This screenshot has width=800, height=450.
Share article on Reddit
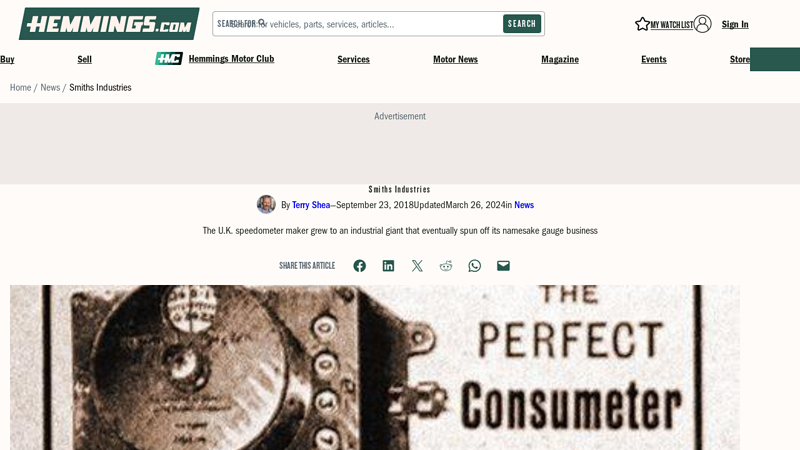click(x=446, y=266)
